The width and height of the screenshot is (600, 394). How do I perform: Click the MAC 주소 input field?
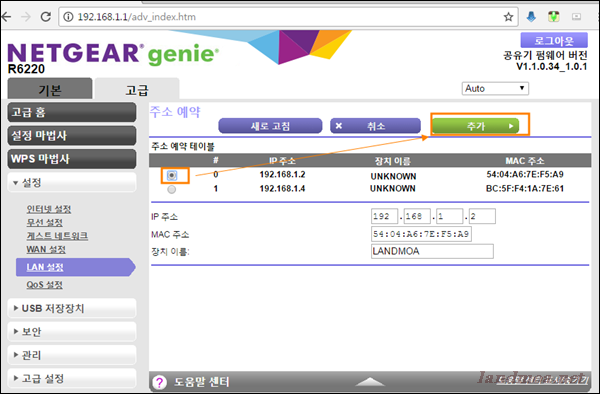tap(421, 234)
